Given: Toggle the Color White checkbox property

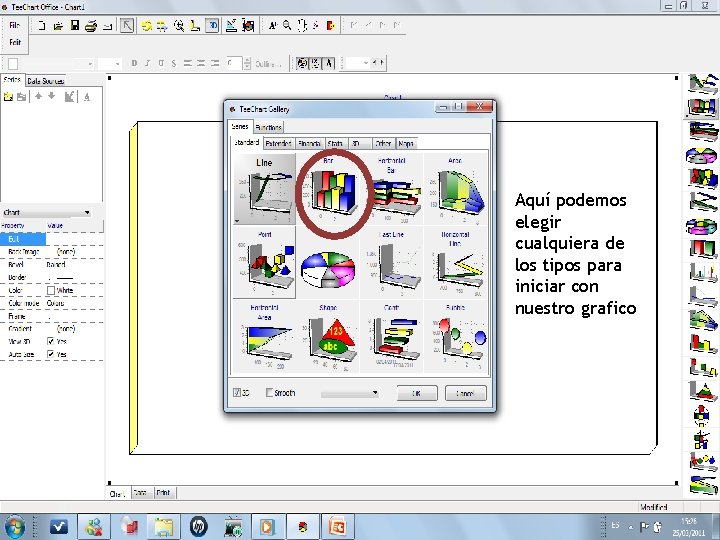Looking at the screenshot, I should pyautogui.click(x=51, y=290).
